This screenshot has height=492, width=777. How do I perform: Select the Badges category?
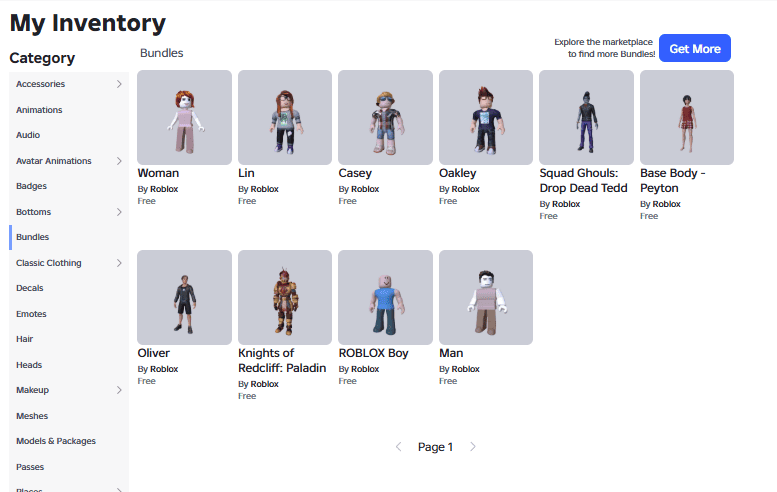click(69, 186)
